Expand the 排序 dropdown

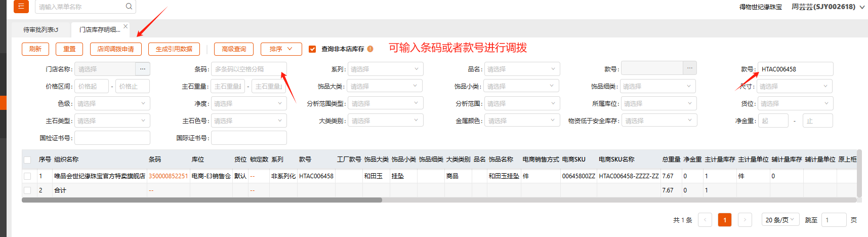click(281, 49)
